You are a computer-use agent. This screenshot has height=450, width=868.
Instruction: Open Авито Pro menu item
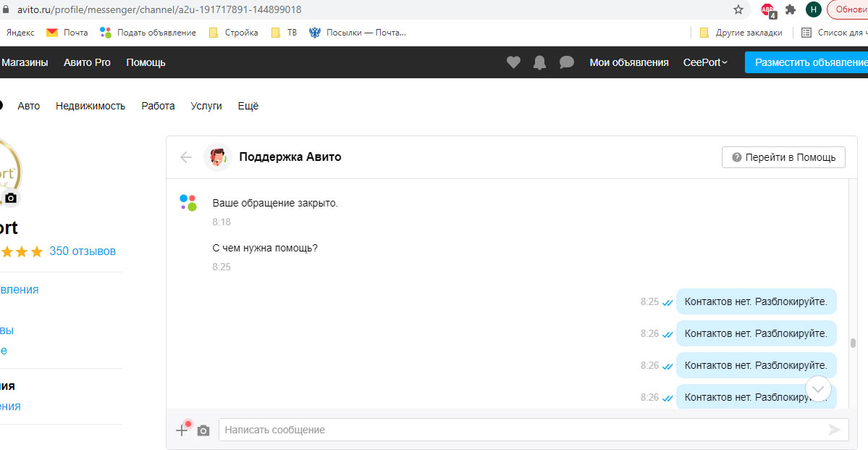[x=87, y=62]
